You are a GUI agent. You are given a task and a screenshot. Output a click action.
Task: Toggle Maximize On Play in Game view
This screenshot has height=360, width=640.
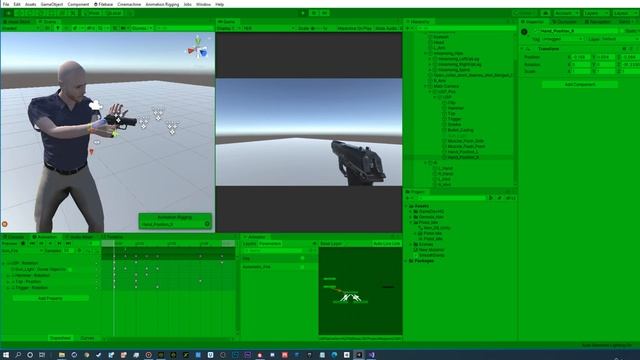(x=354, y=29)
